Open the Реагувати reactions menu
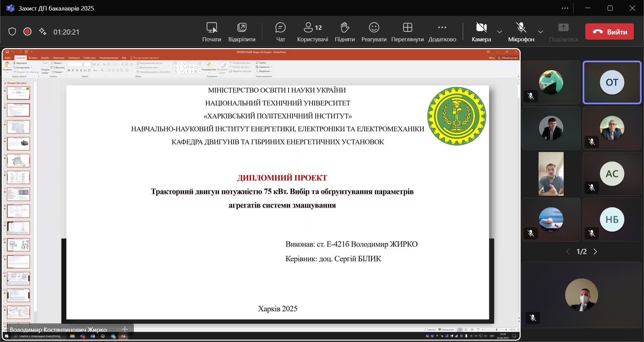 point(374,32)
